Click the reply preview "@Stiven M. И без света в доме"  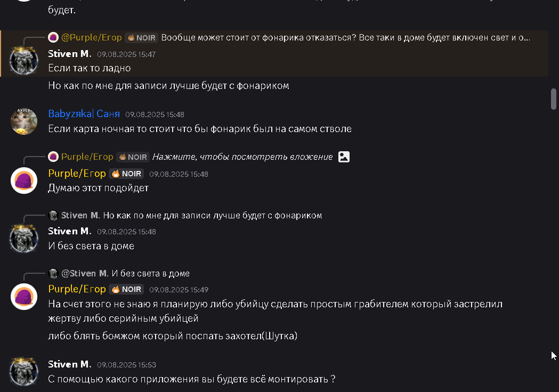click(x=150, y=274)
